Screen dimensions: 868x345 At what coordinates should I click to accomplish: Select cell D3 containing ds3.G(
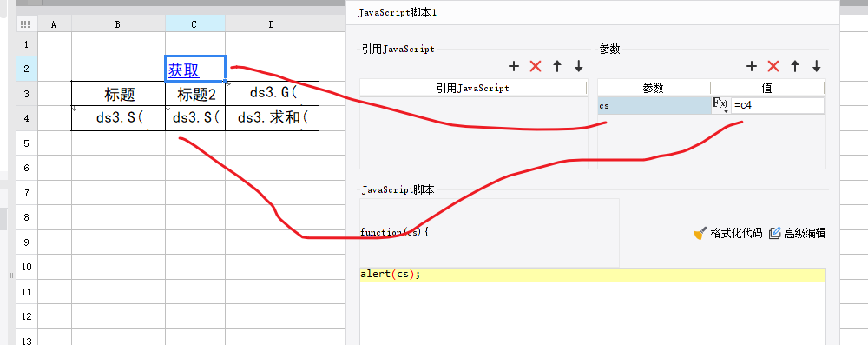tap(272, 93)
